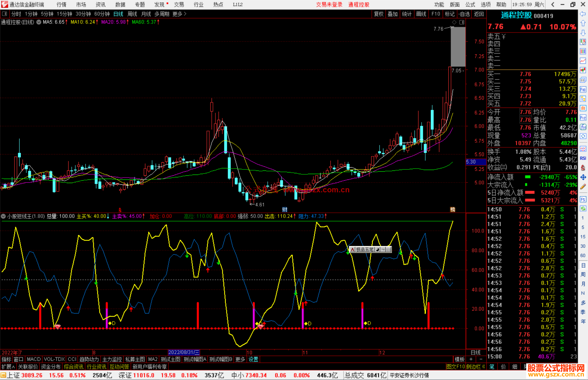Expand the 扩展 panel at bottom left
Viewport: 588px width, 380px height.
coord(8,367)
